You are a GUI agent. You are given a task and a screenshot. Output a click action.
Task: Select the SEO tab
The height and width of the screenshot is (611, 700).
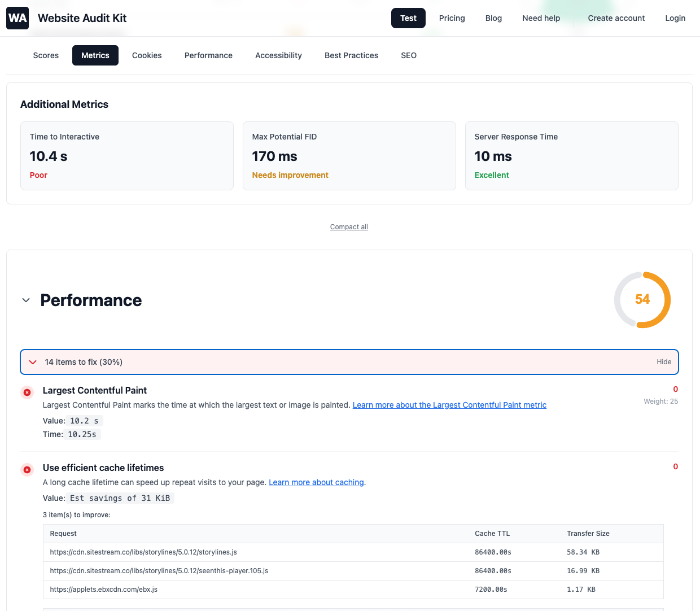point(409,55)
